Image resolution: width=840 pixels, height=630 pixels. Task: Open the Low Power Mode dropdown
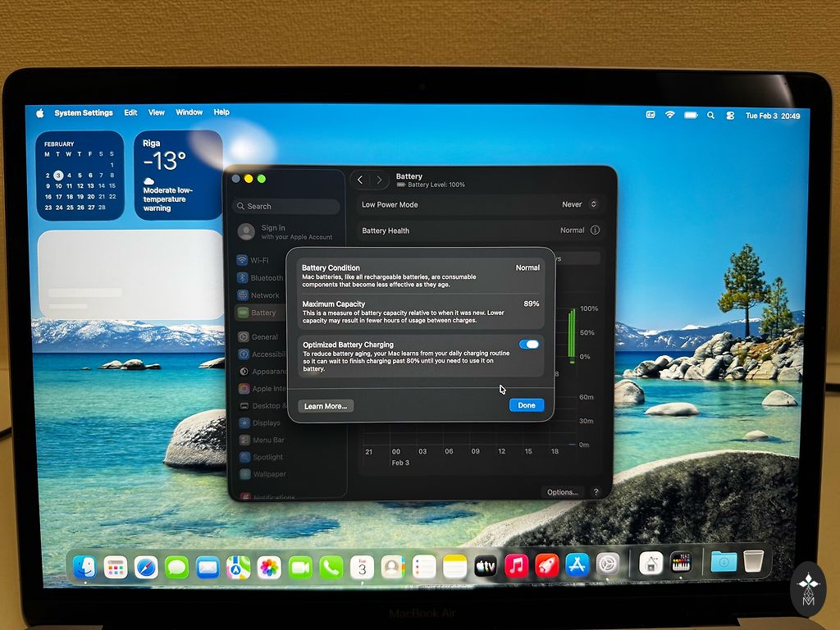(x=579, y=204)
